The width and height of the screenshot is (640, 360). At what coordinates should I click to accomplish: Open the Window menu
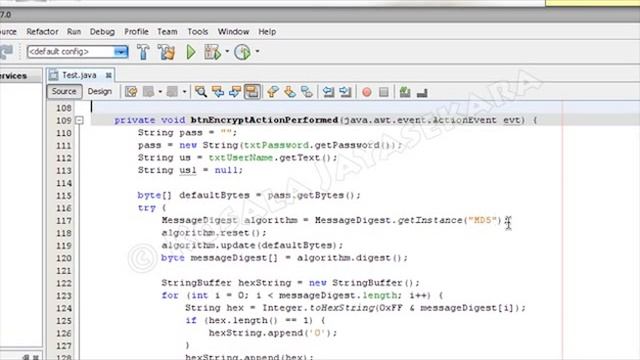coord(233,31)
